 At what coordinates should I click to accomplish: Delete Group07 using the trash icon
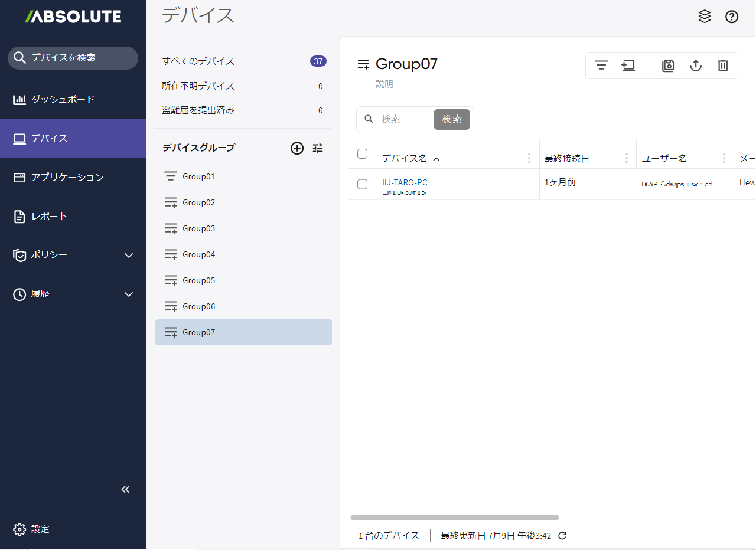click(723, 66)
